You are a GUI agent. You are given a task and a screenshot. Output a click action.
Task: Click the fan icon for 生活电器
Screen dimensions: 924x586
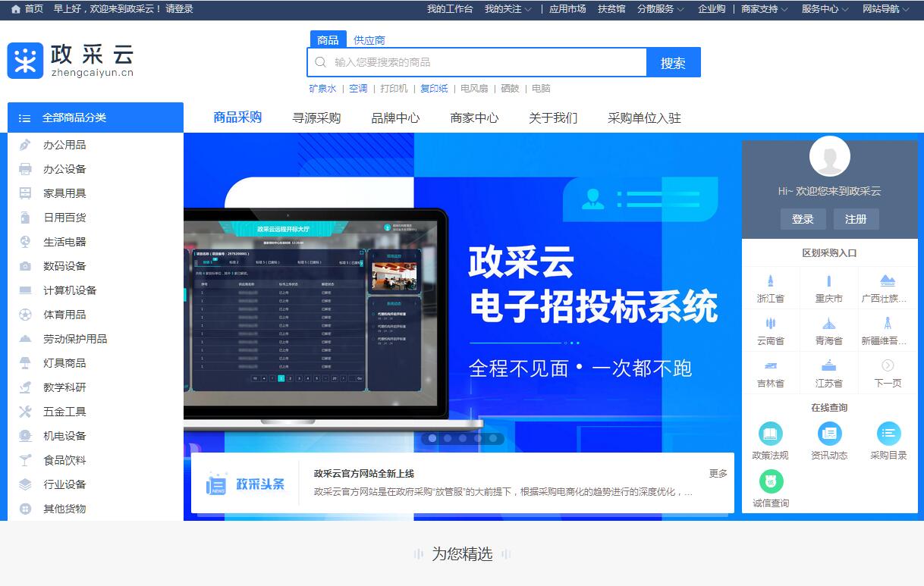tap(25, 242)
